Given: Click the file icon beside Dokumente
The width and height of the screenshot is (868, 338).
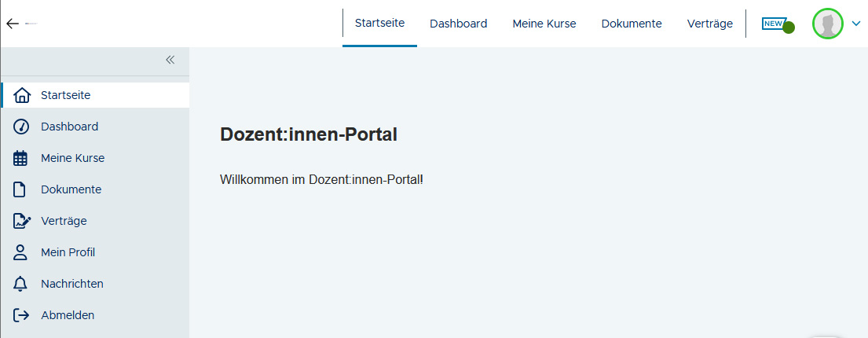Looking at the screenshot, I should 21,189.
